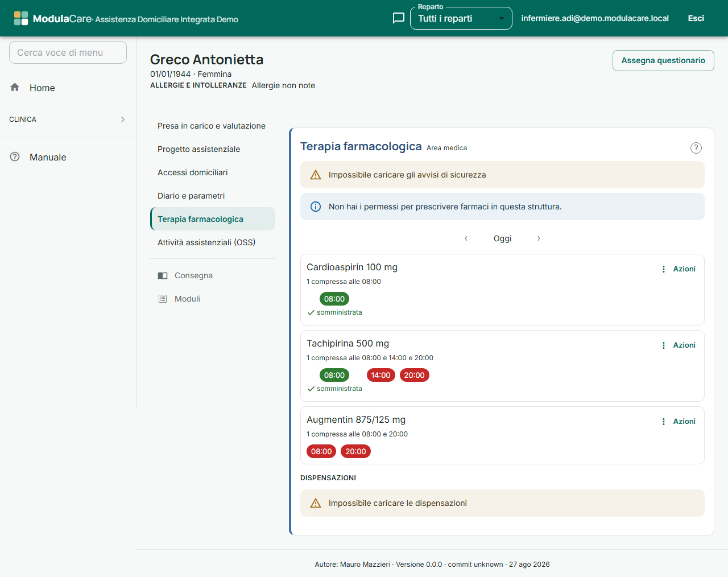Viewport: 728px width, 577px height.
Task: Click the Moduli list icon
Action: pos(163,299)
